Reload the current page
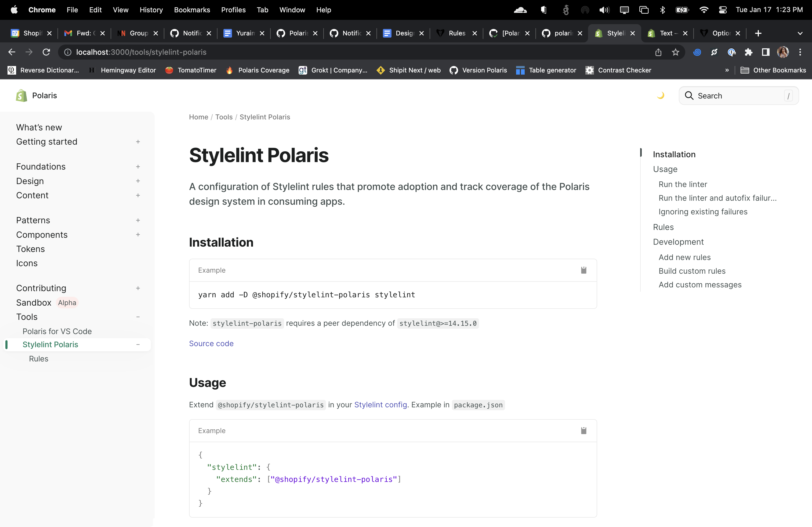The height and width of the screenshot is (527, 812). click(46, 52)
